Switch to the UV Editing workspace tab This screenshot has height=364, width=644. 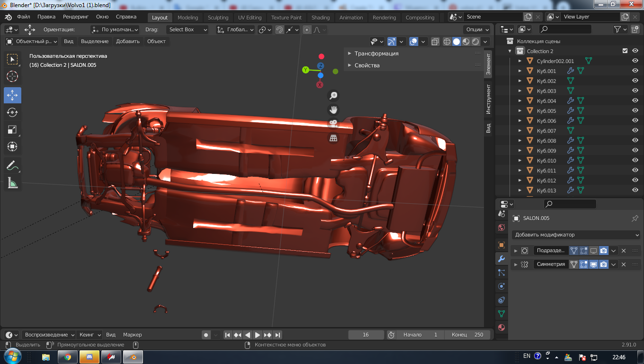250,18
